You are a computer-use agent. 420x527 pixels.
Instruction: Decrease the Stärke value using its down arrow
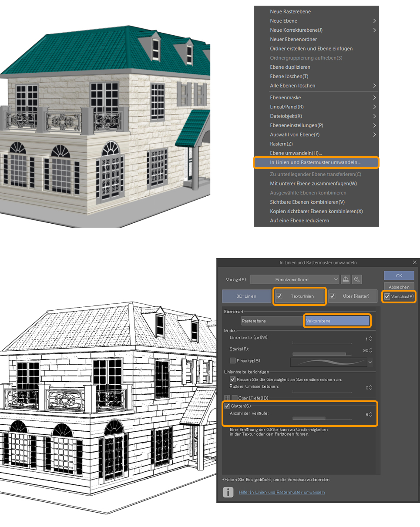(371, 352)
